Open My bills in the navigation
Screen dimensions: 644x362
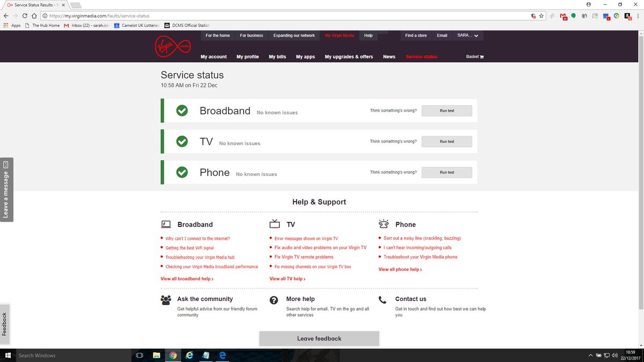coord(277,57)
